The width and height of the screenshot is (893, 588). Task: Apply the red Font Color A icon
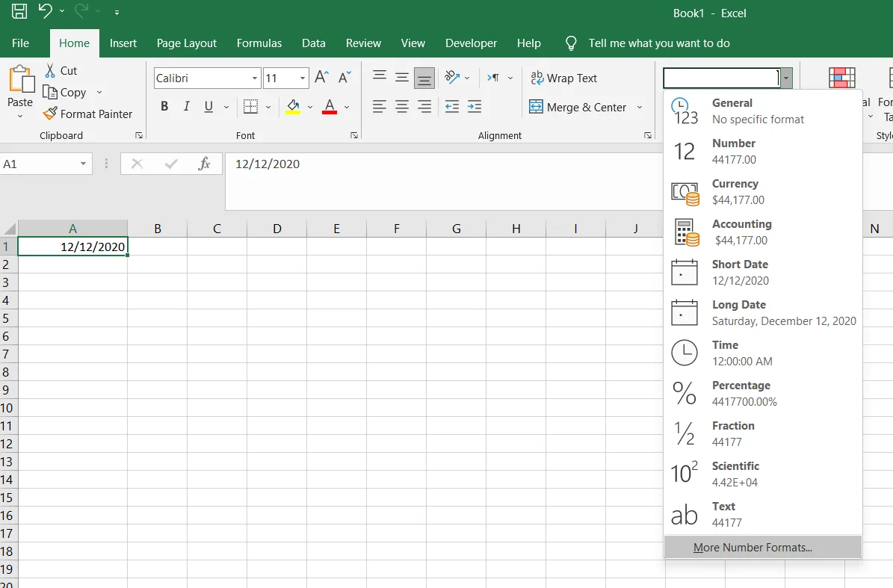(330, 106)
